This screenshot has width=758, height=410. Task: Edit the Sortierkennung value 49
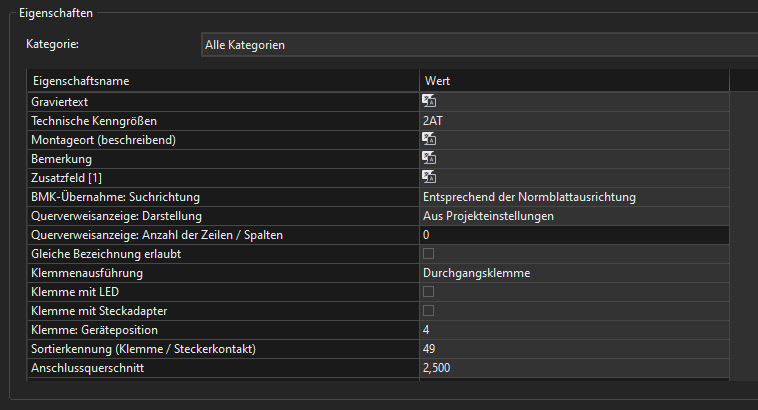(574, 349)
